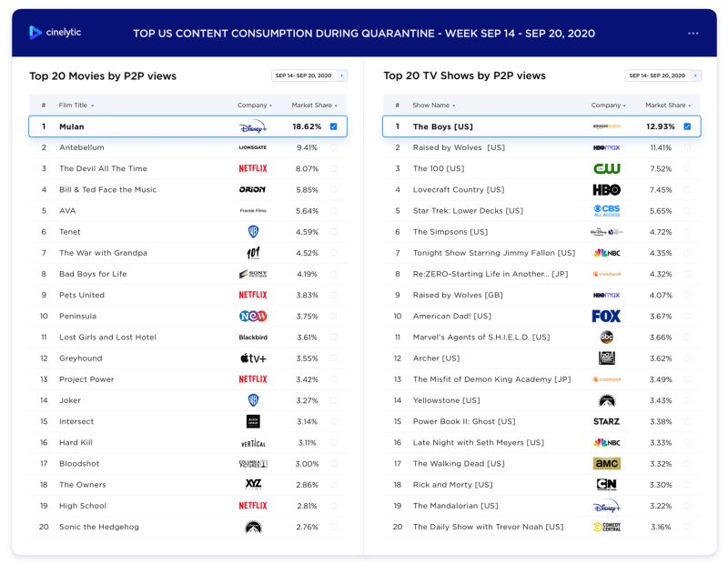Image resolution: width=728 pixels, height=564 pixels.
Task: Click the '#' column header in Movies table
Action: coord(44,106)
